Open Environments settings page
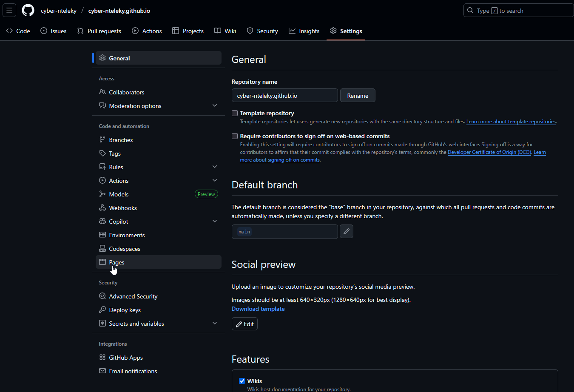Screen dimensions: 574x392 click(159, 235)
